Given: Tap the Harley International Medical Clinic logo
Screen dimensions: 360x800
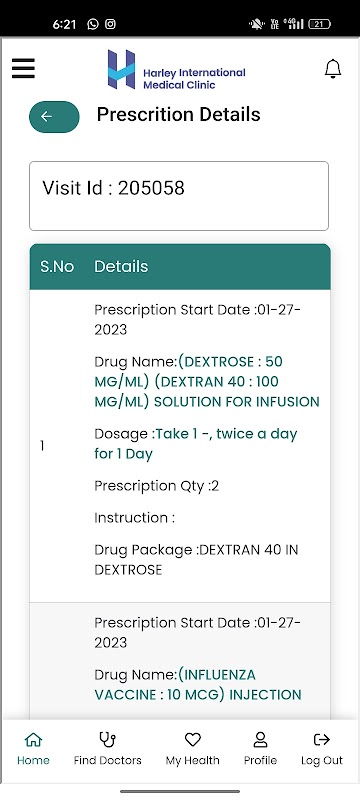Looking at the screenshot, I should coord(176,70).
